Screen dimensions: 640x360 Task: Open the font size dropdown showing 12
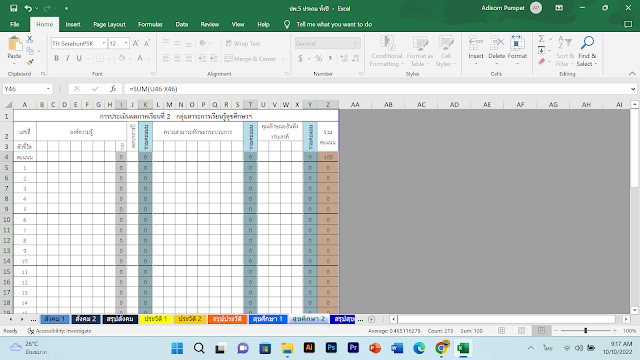pyautogui.click(x=126, y=43)
